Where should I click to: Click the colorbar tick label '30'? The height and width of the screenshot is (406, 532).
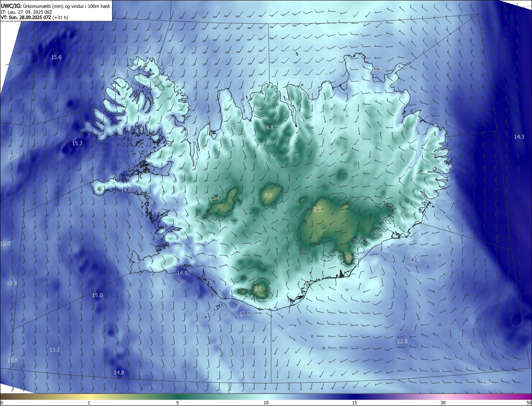[443, 403]
